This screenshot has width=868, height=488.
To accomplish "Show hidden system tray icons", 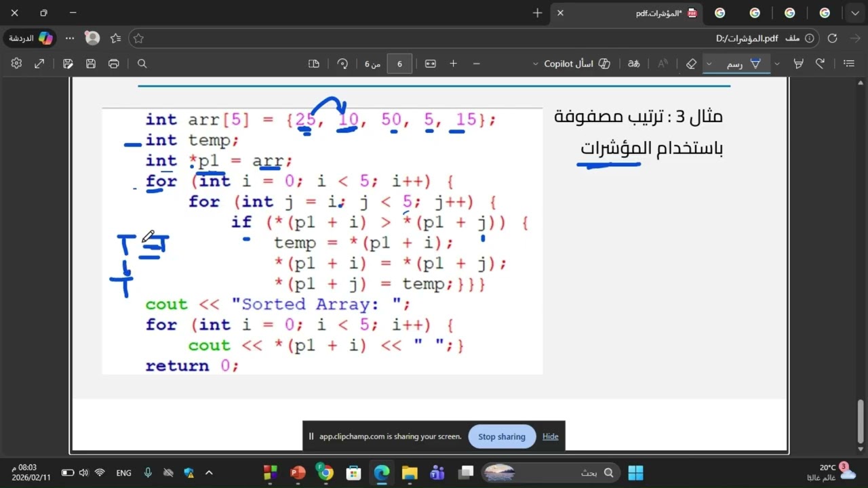I will tap(209, 472).
